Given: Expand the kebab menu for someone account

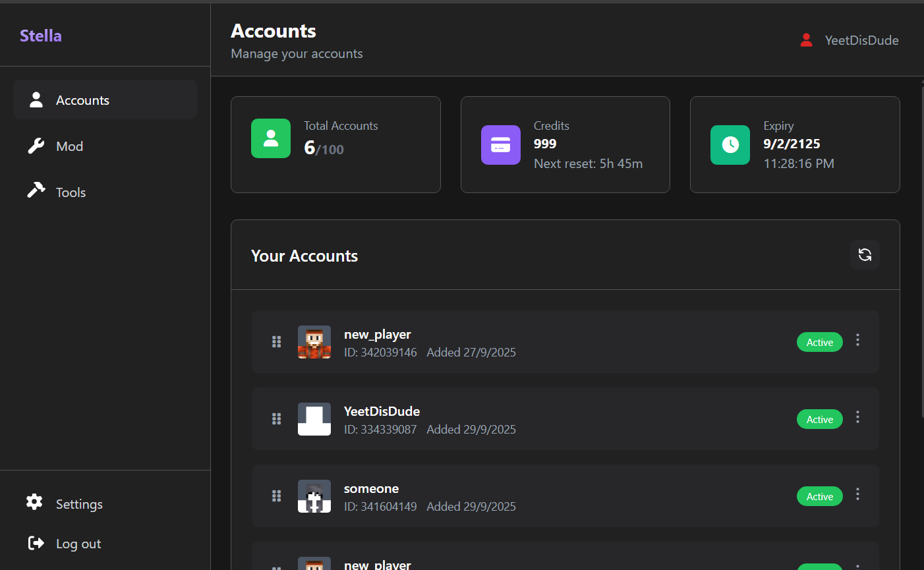Looking at the screenshot, I should (857, 494).
